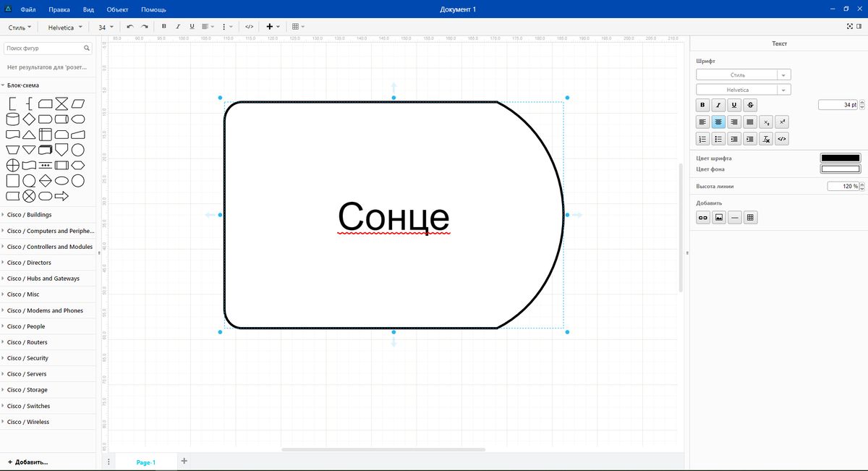The height and width of the screenshot is (471, 868).
Task: Select the diamond decision shape
Action: click(x=29, y=119)
